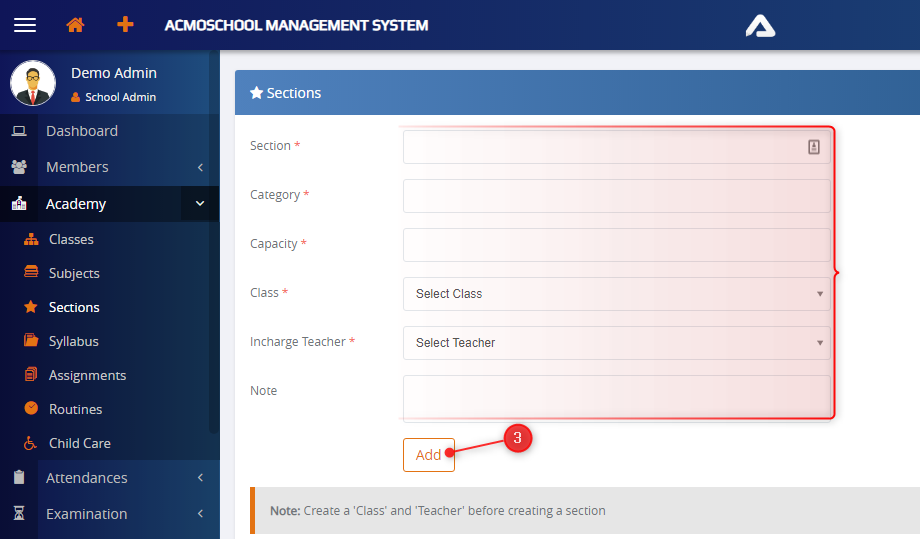This screenshot has height=539, width=920.
Task: Click into the Capacity input field
Action: pyautogui.click(x=616, y=245)
